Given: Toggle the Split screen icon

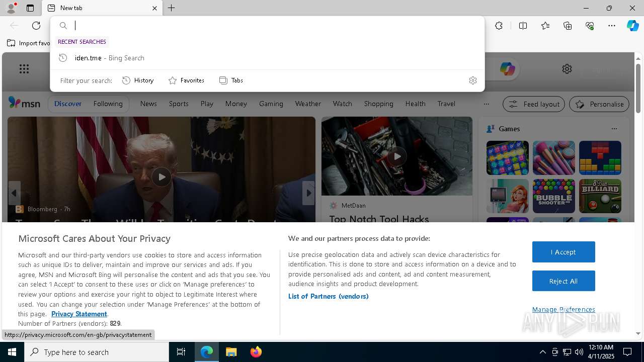Looking at the screenshot, I should 523,26.
